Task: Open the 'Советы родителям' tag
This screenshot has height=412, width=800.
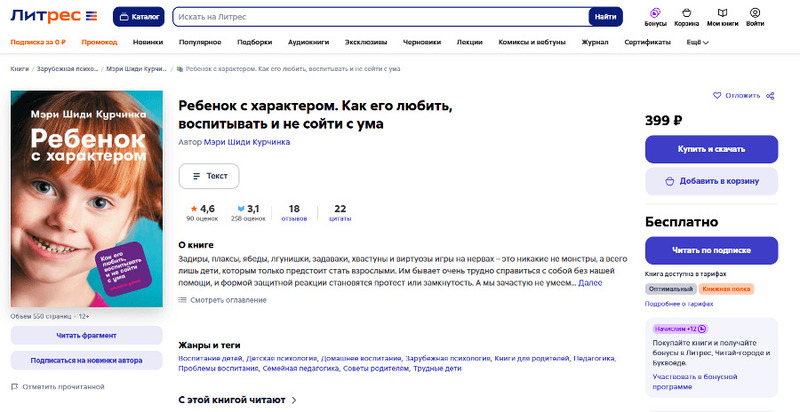Action: coord(376,368)
